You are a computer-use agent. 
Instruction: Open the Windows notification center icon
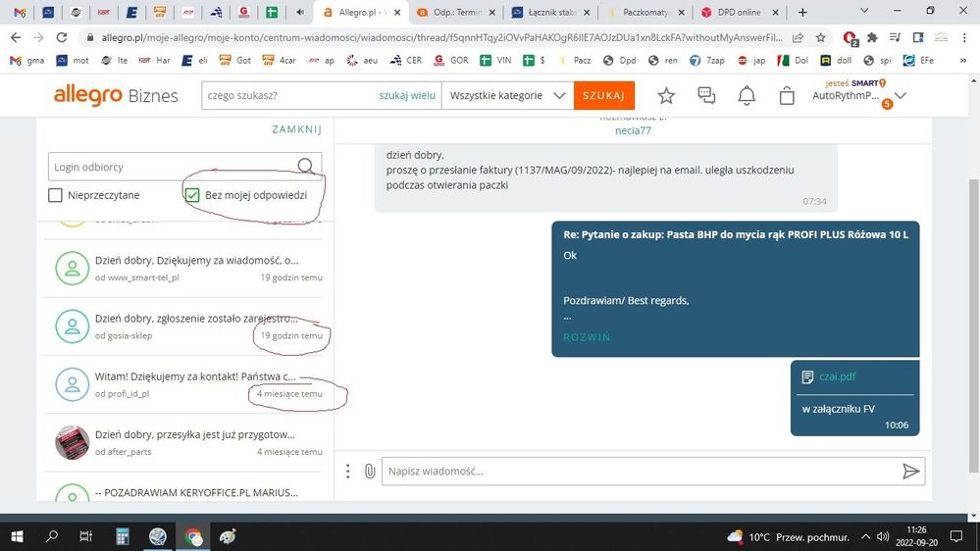956,536
